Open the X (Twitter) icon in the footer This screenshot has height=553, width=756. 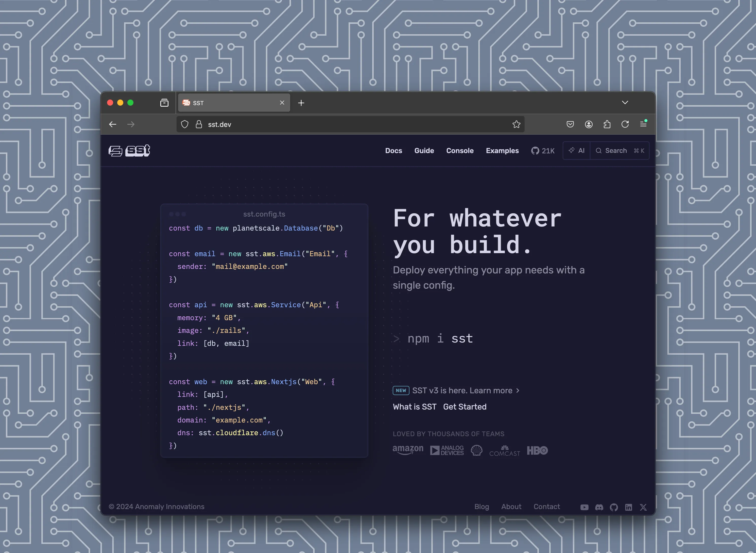643,507
